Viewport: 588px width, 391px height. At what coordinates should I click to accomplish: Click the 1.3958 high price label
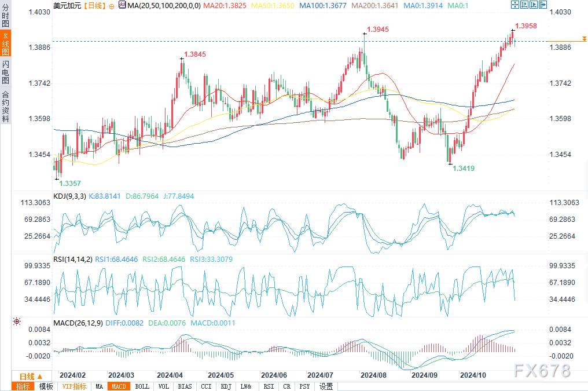tap(525, 26)
